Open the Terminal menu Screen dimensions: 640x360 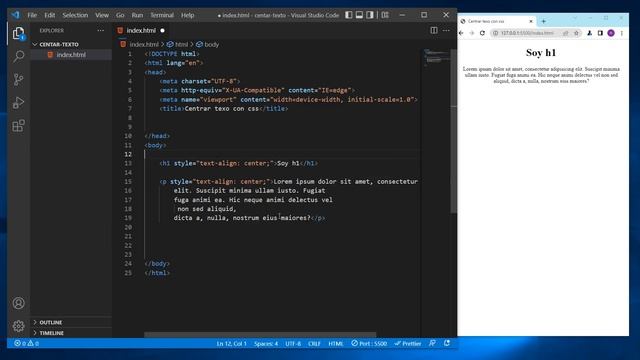(162, 15)
